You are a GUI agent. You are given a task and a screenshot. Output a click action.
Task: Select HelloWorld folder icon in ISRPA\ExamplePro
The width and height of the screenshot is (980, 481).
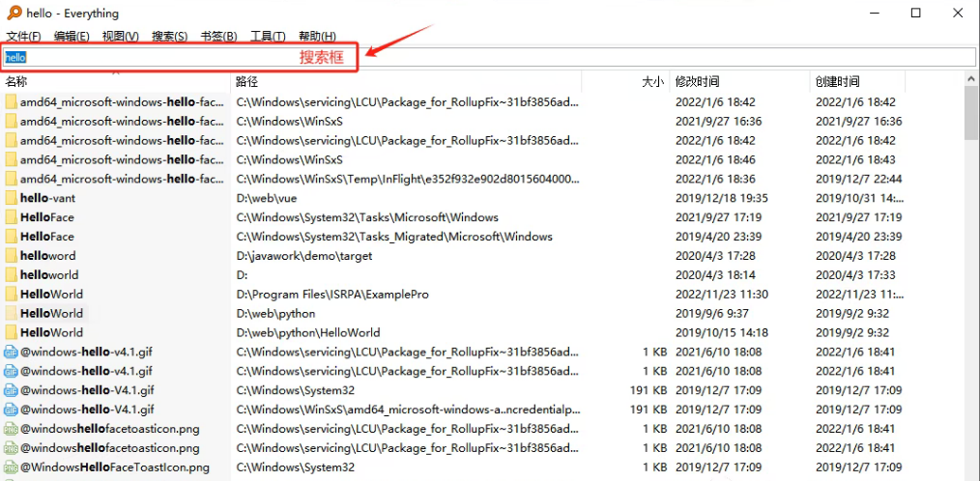pyautogui.click(x=11, y=295)
